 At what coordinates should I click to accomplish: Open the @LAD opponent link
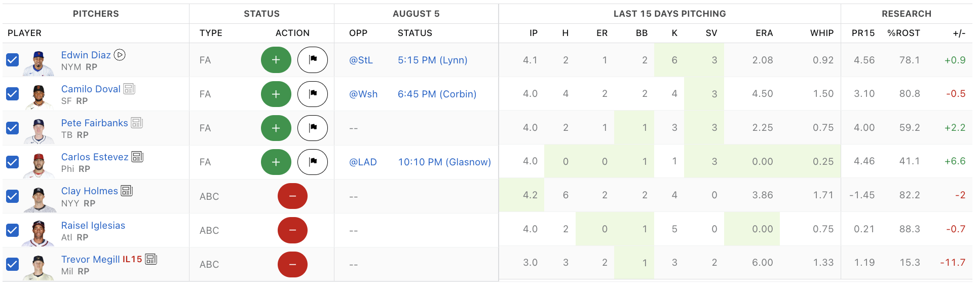pos(363,162)
